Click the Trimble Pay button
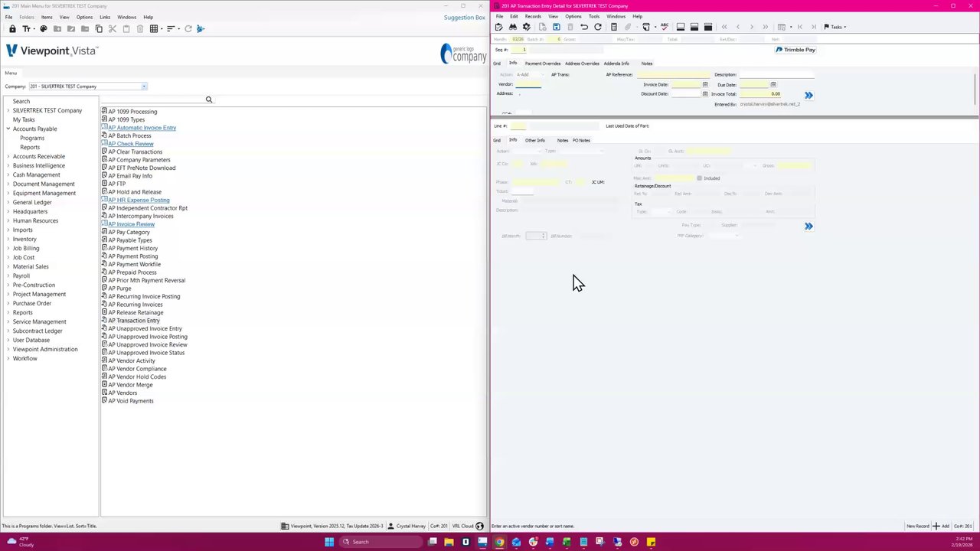The width and height of the screenshot is (980, 551). click(795, 50)
